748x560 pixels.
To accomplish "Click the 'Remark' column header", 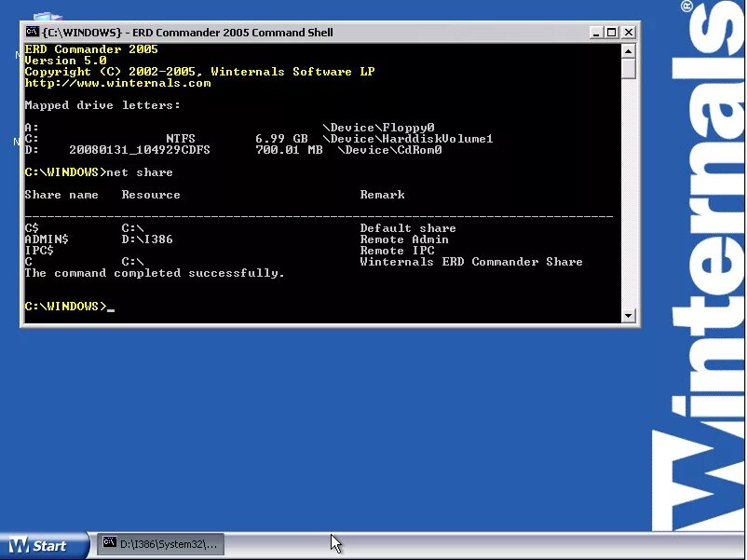I will (382, 195).
